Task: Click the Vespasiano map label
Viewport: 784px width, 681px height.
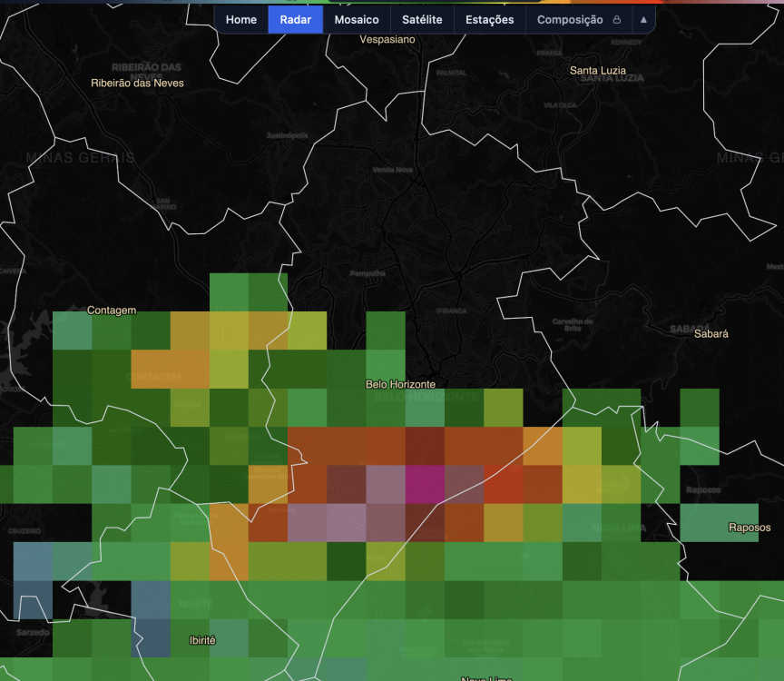Action: point(387,40)
